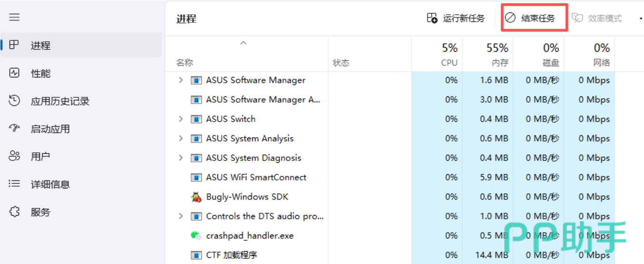Image resolution: width=644 pixels, height=264 pixels.
Task: Click the 应用历史记录 history icon
Action: coord(14,101)
